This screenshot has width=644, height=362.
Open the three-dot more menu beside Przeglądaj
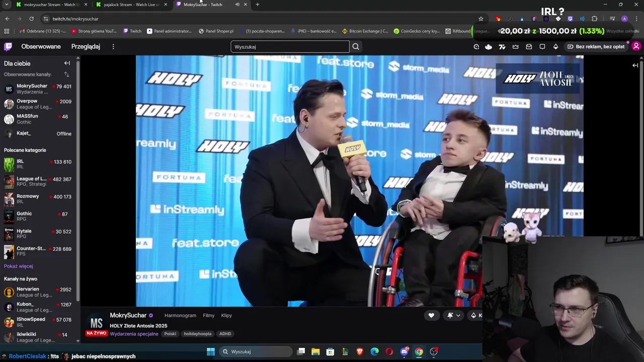pyautogui.click(x=113, y=47)
